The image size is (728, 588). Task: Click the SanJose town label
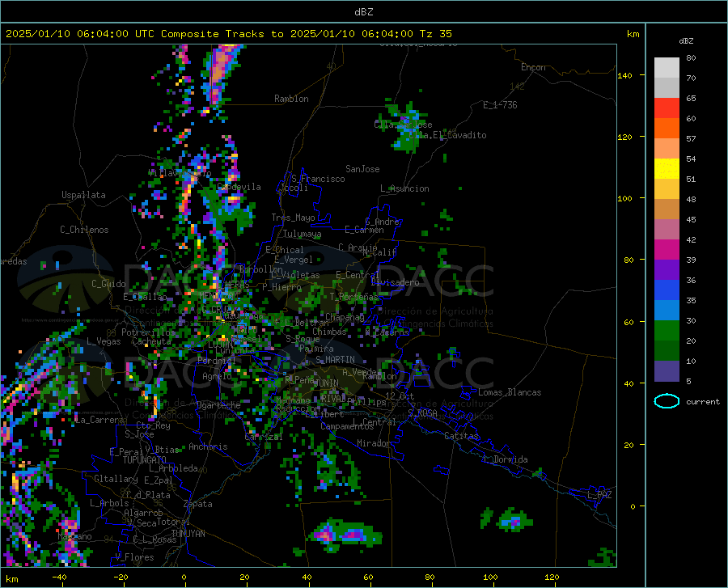[x=362, y=169]
